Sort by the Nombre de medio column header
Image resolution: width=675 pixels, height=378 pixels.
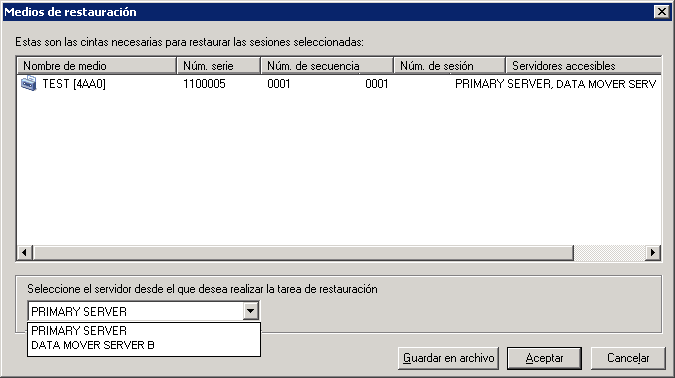point(96,66)
